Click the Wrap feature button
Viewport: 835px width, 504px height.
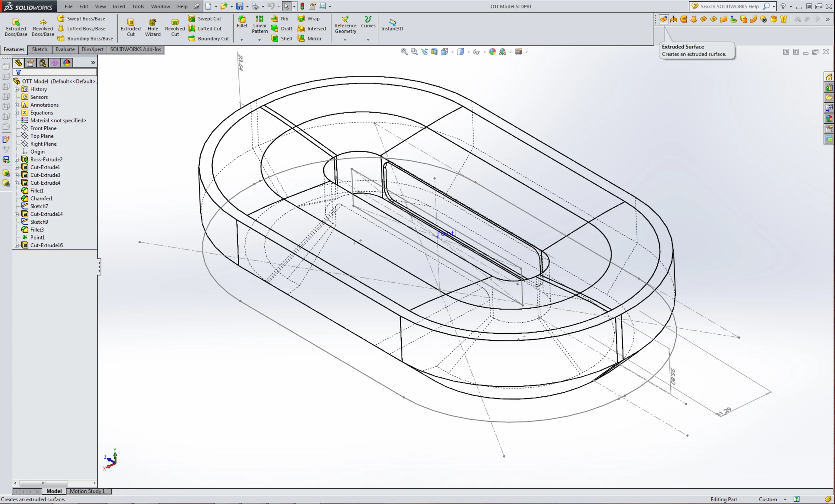tap(308, 19)
